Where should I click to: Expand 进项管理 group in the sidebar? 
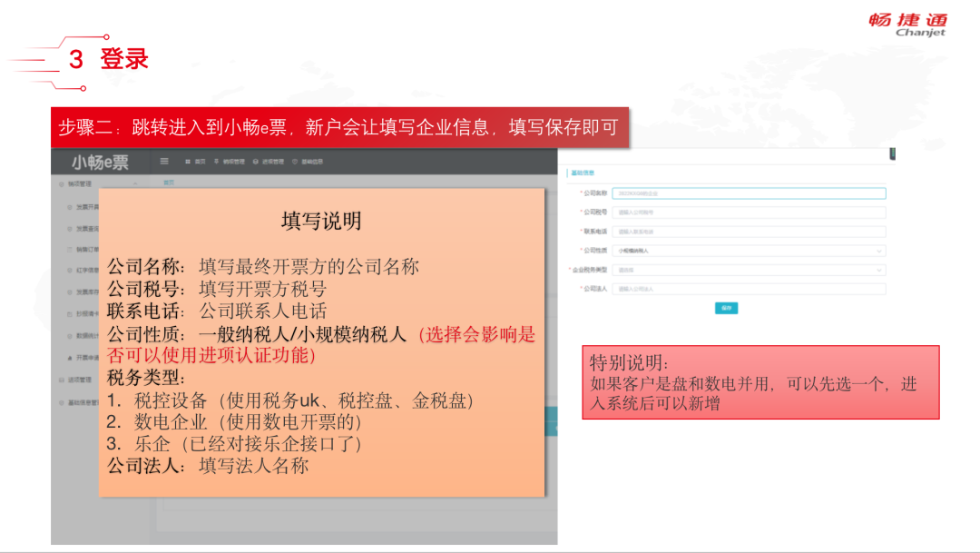[75, 380]
